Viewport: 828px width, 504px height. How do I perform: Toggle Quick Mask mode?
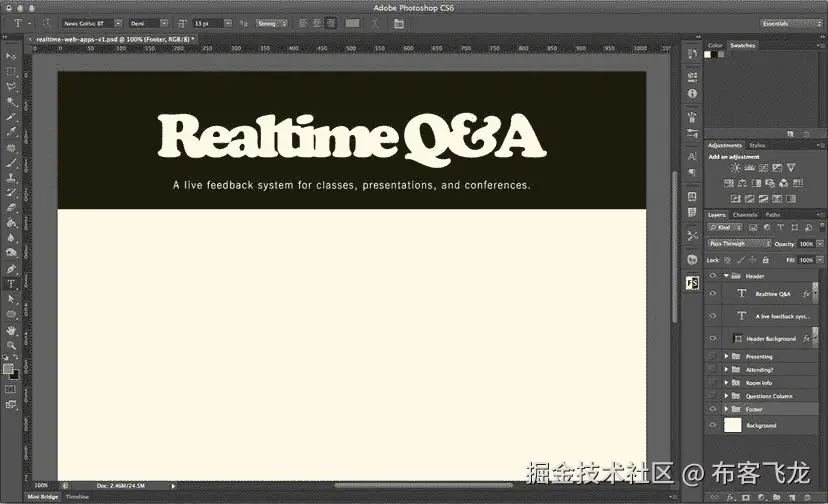11,389
